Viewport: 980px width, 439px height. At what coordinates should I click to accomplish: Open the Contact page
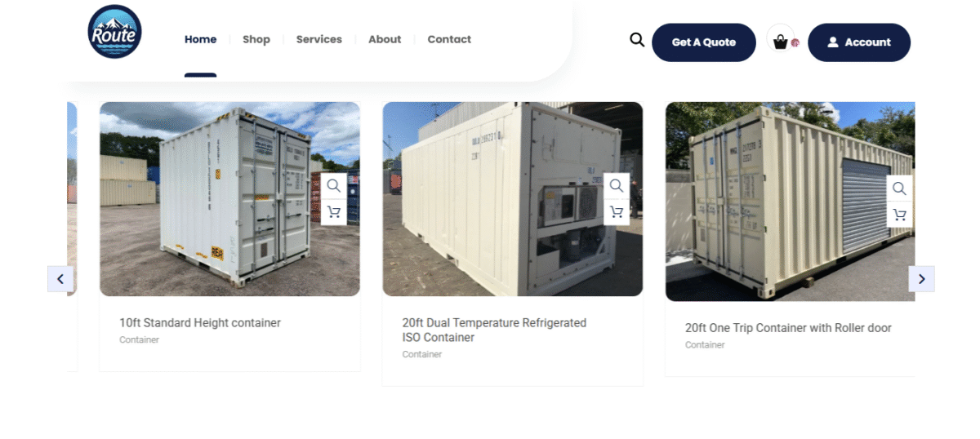click(449, 39)
